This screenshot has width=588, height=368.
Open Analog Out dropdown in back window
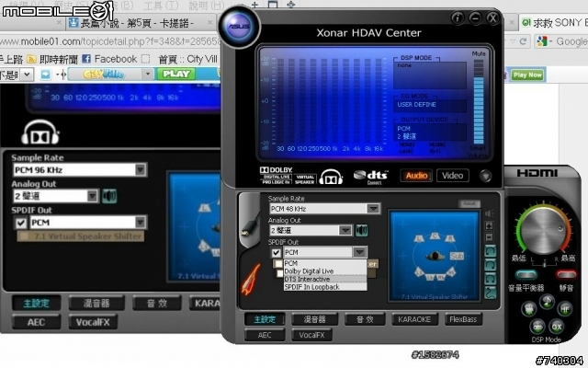coord(55,196)
